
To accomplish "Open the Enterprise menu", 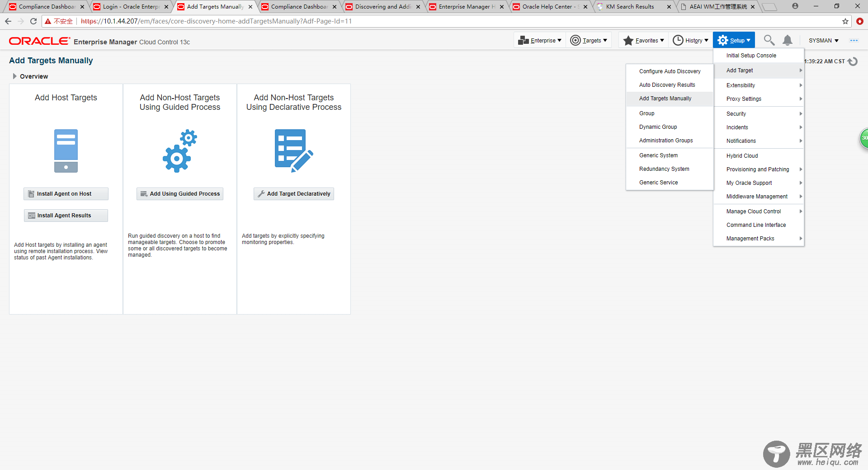I will [x=540, y=40].
